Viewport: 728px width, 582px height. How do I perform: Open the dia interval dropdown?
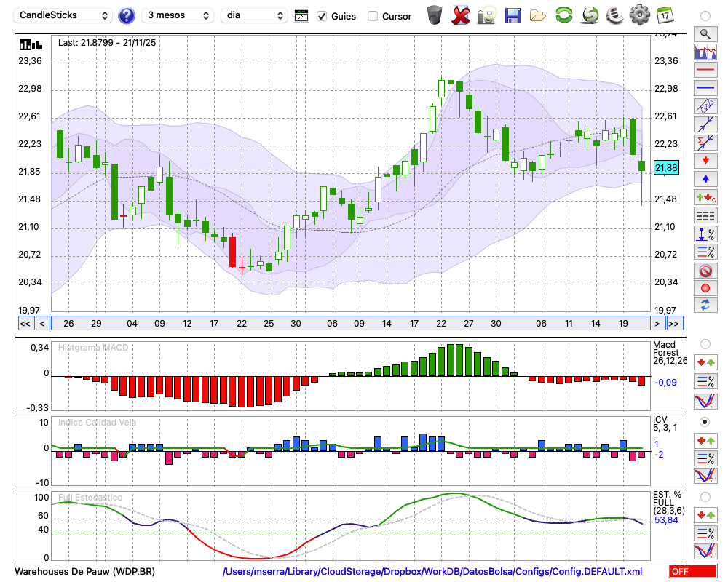255,15
